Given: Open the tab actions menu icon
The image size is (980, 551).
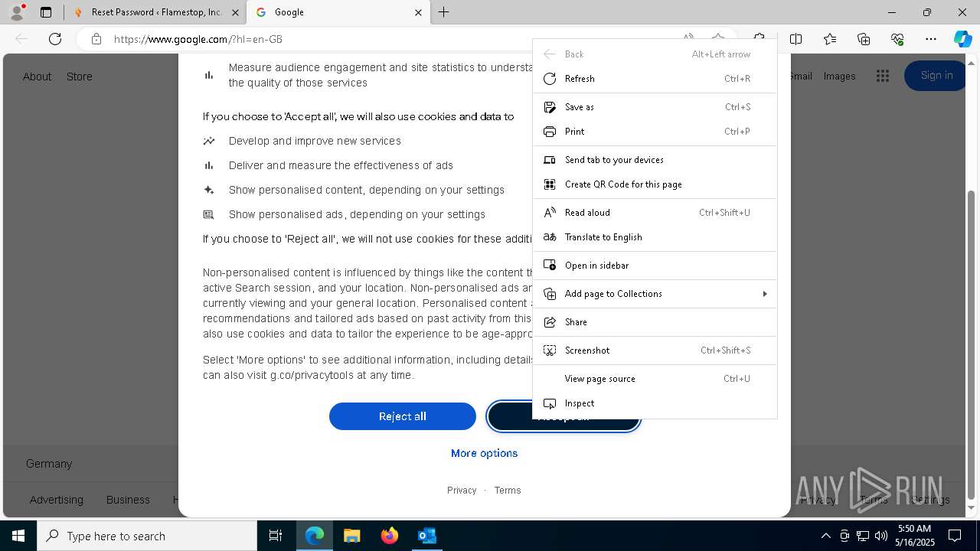Looking at the screenshot, I should click(46, 12).
